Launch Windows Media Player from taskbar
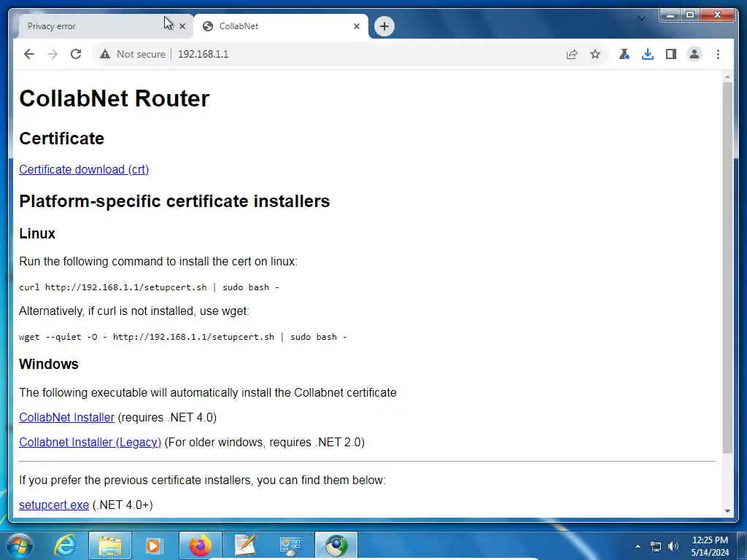 coord(153,545)
